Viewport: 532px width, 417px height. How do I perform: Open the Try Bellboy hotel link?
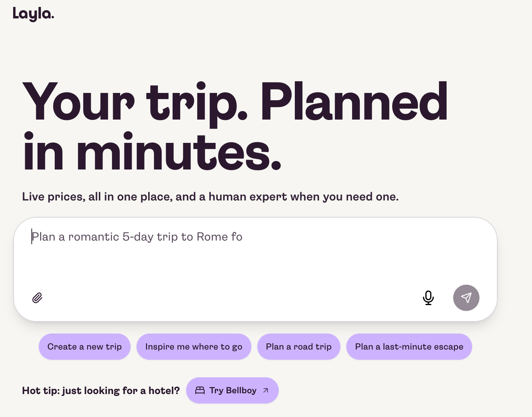point(232,390)
